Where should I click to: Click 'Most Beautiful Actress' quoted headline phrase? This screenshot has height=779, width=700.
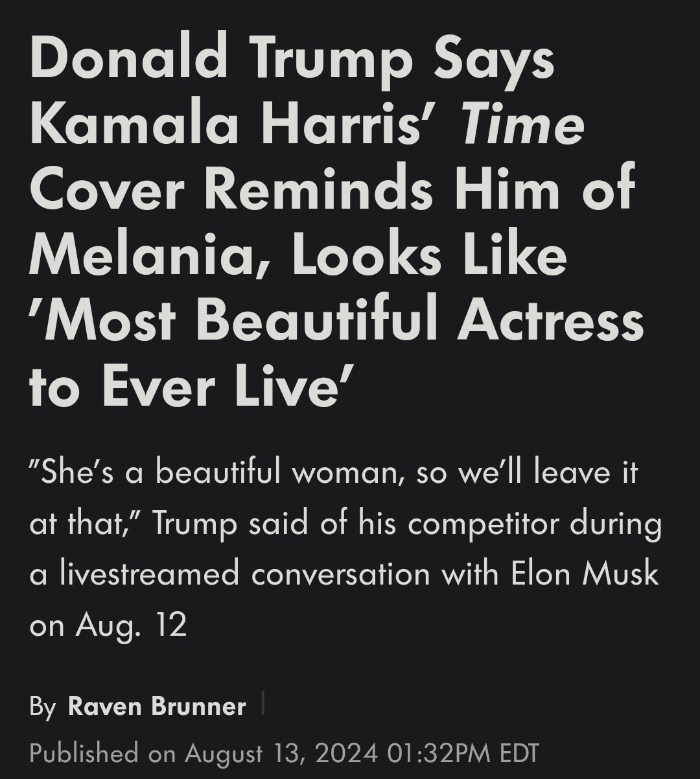tap(336, 321)
